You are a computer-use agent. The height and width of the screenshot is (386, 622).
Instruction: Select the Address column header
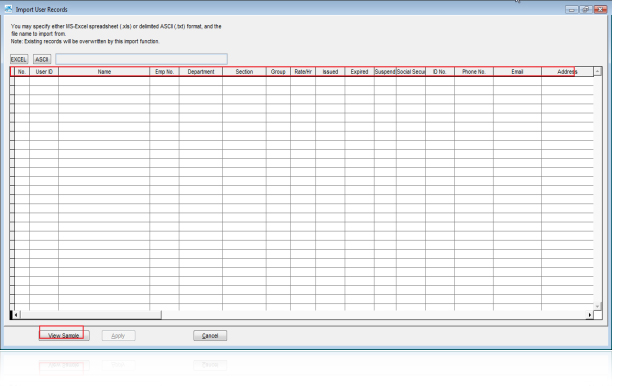pyautogui.click(x=567, y=72)
